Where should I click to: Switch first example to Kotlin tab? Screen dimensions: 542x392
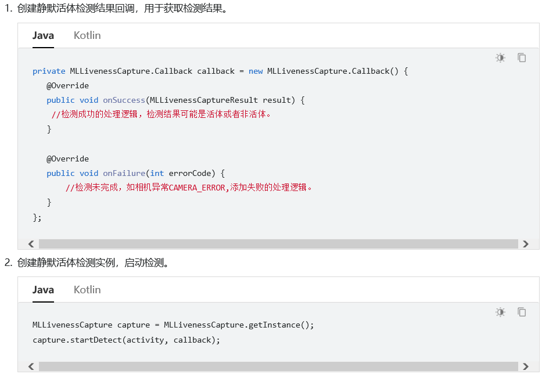coord(87,35)
